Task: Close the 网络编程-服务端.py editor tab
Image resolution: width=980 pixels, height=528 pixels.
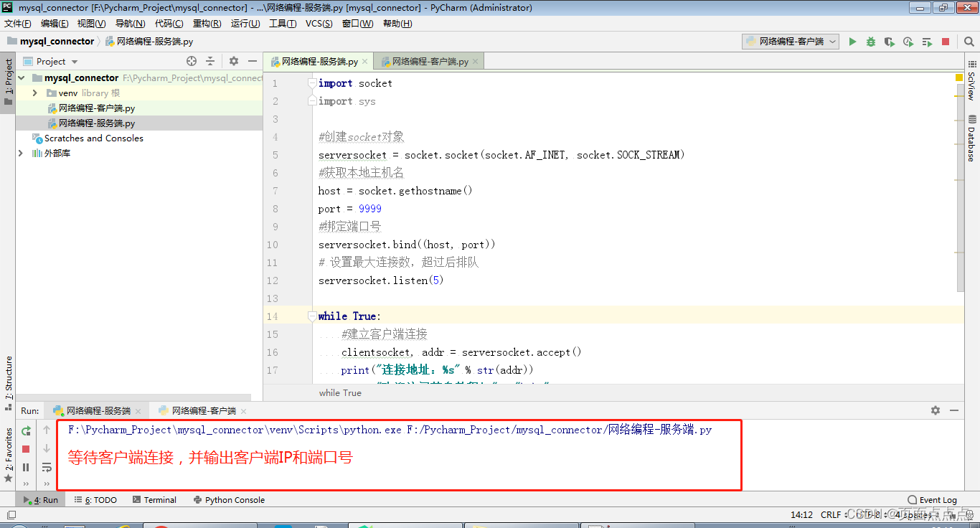Action: pos(365,62)
